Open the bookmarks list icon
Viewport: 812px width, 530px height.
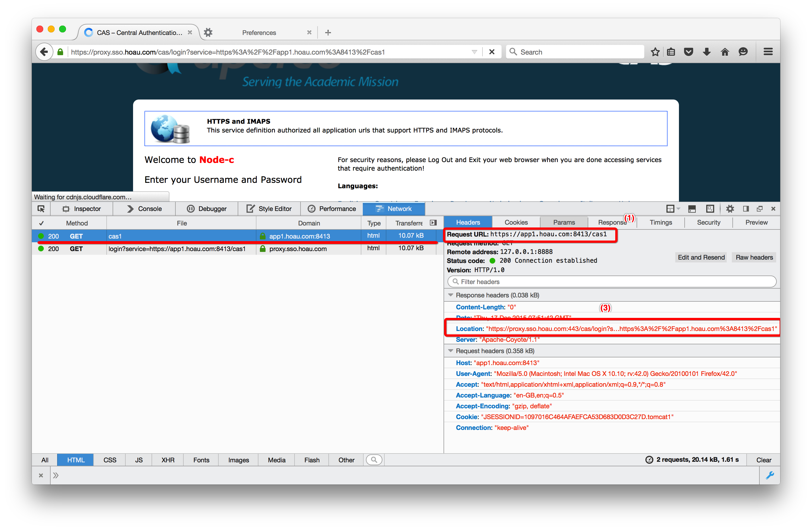coord(671,52)
